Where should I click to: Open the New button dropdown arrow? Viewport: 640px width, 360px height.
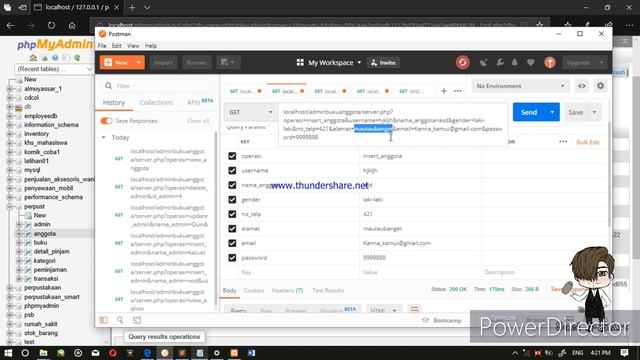pos(139,62)
